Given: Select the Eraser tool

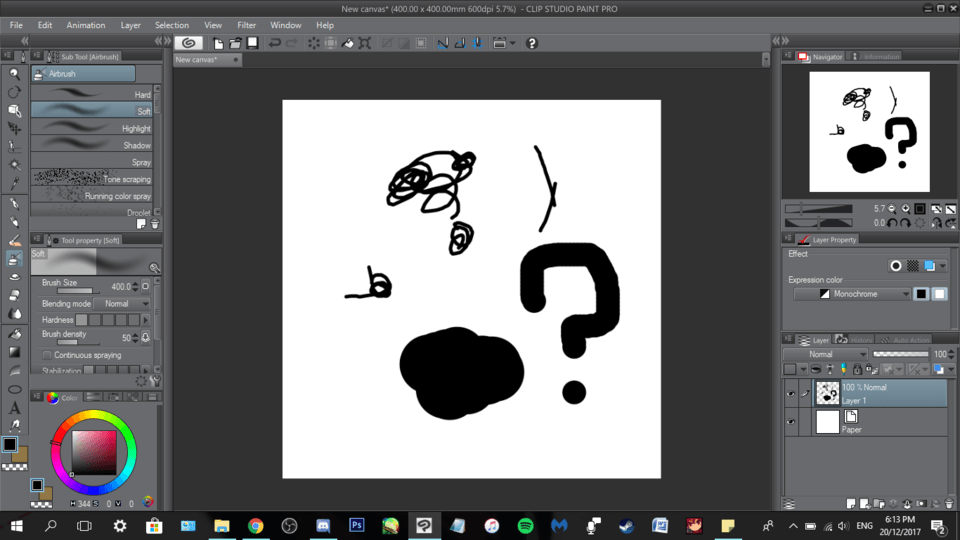Looking at the screenshot, I should pos(15,296).
